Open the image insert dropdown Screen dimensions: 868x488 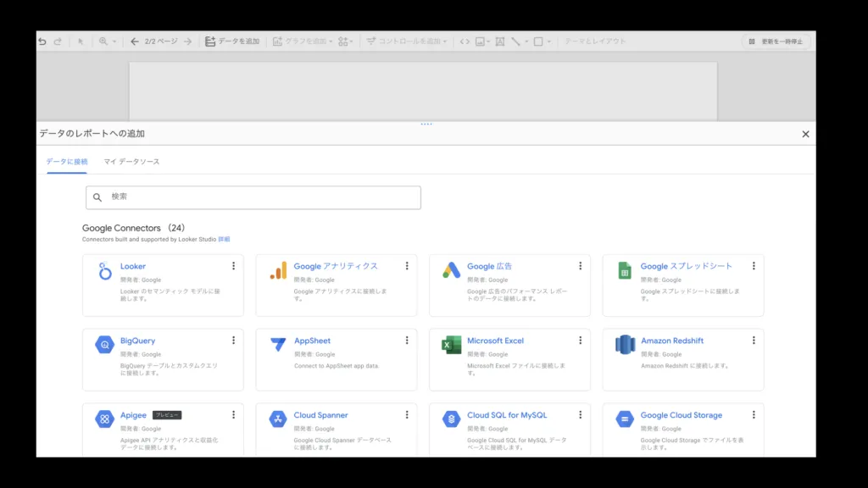click(482, 42)
